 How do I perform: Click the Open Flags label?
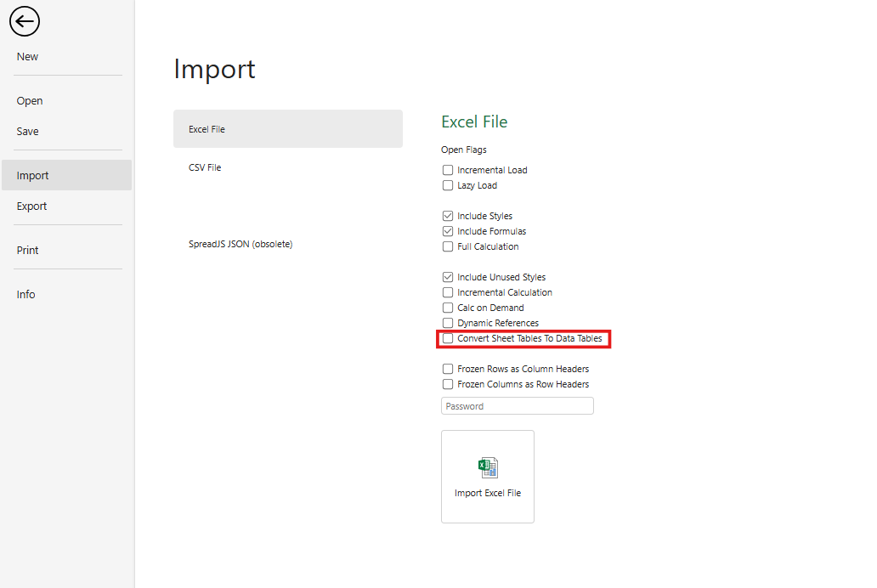(464, 150)
